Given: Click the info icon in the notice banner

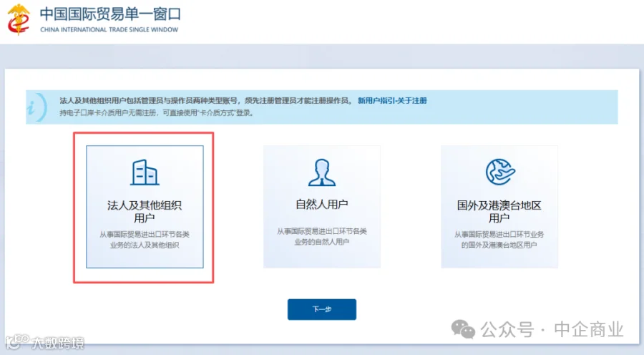Looking at the screenshot, I should (37, 107).
